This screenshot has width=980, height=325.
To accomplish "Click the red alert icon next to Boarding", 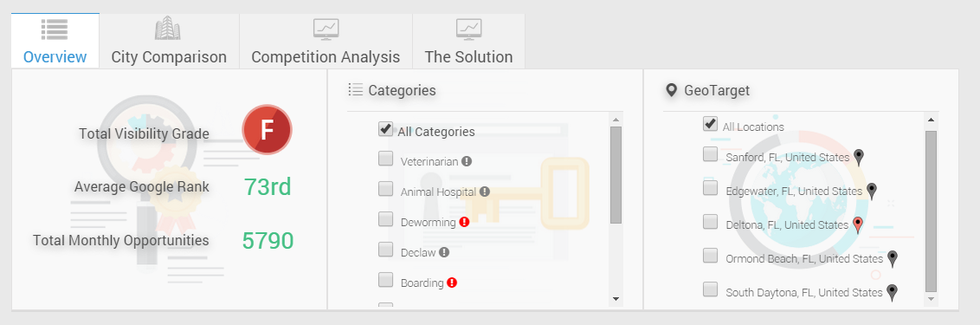I will (452, 283).
